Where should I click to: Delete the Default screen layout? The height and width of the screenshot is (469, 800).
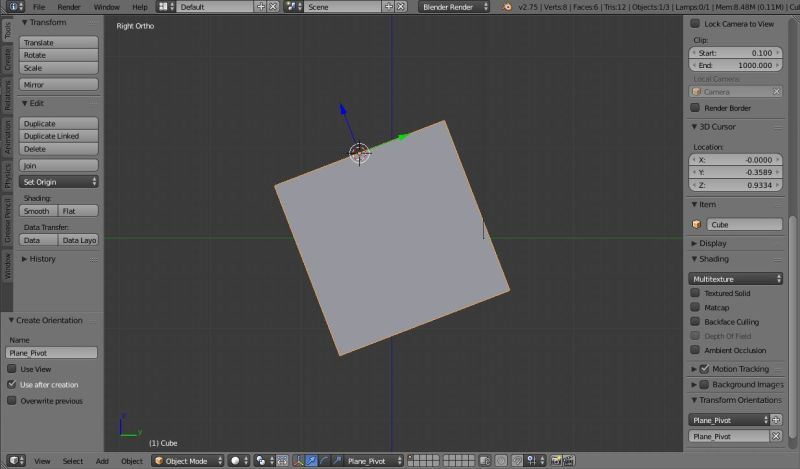pyautogui.click(x=273, y=7)
